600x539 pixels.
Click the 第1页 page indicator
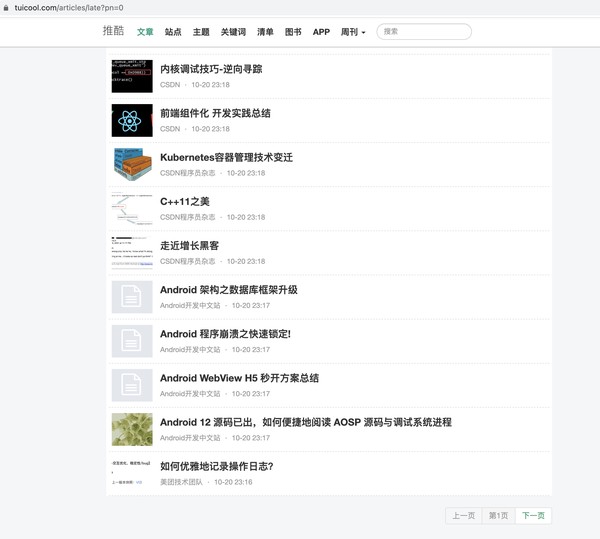click(499, 516)
